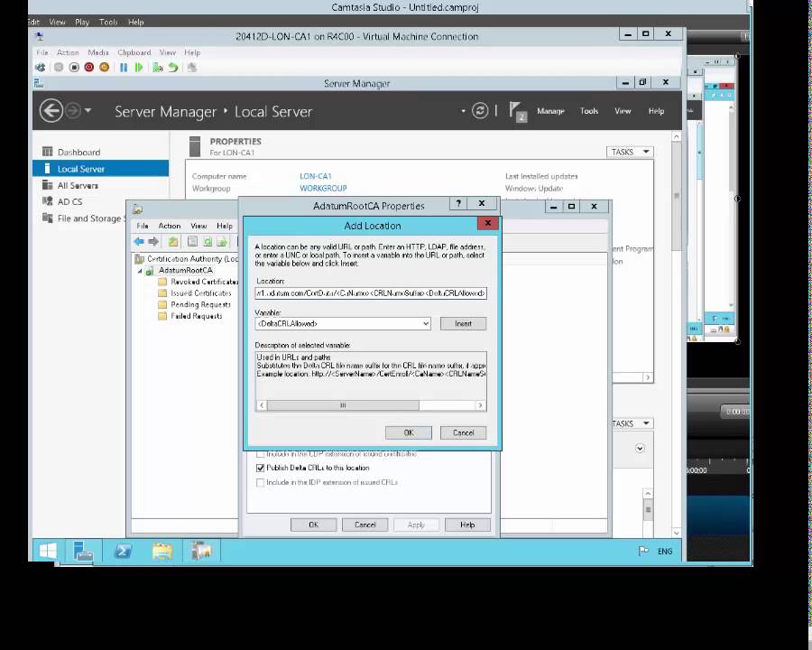The image size is (812, 650).
Task: Click the navigation history dropdown arrow
Action: (x=88, y=110)
